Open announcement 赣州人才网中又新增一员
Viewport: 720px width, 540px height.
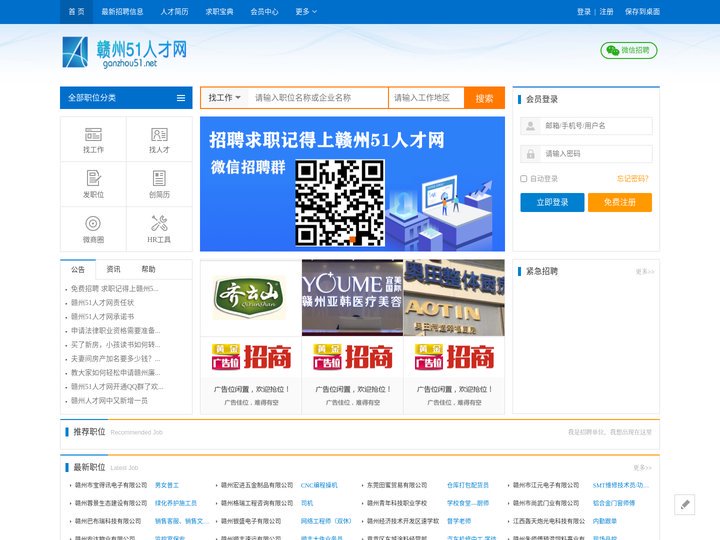109,400
